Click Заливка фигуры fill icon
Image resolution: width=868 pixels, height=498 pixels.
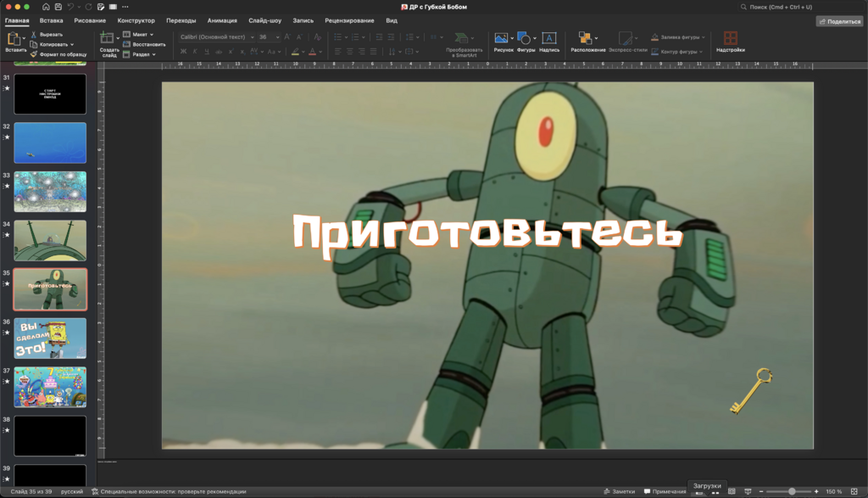click(654, 37)
